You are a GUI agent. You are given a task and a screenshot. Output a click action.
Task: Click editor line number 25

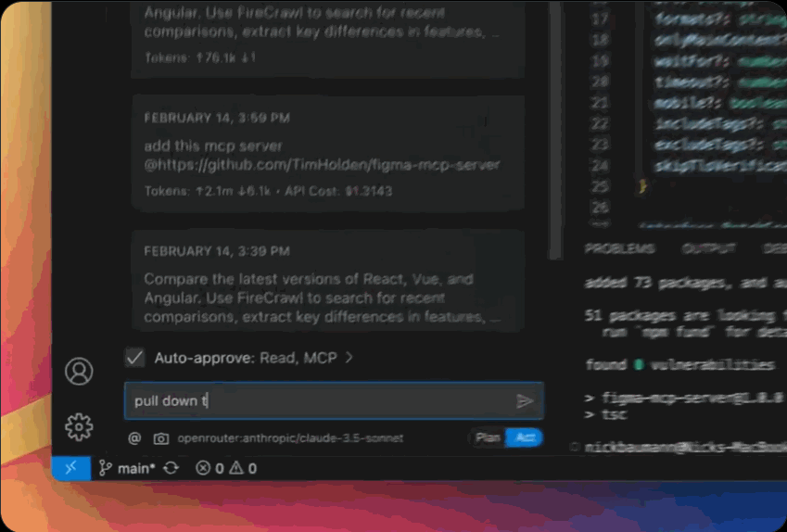point(602,186)
